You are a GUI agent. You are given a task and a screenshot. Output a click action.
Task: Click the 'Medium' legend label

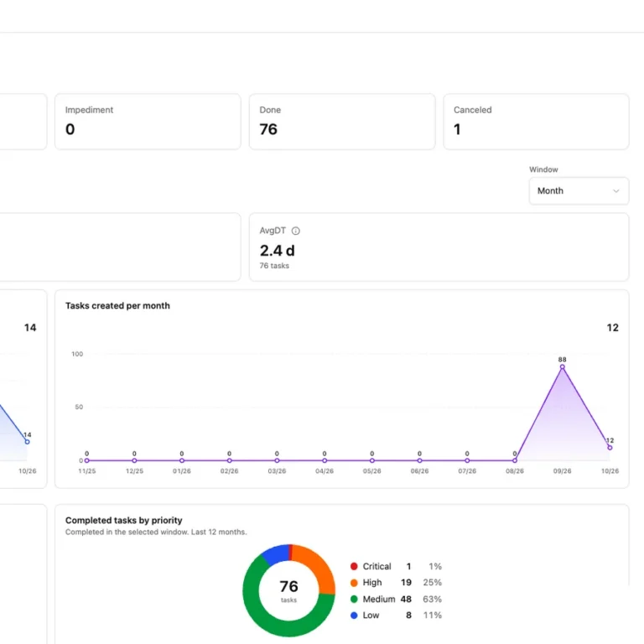point(379,600)
